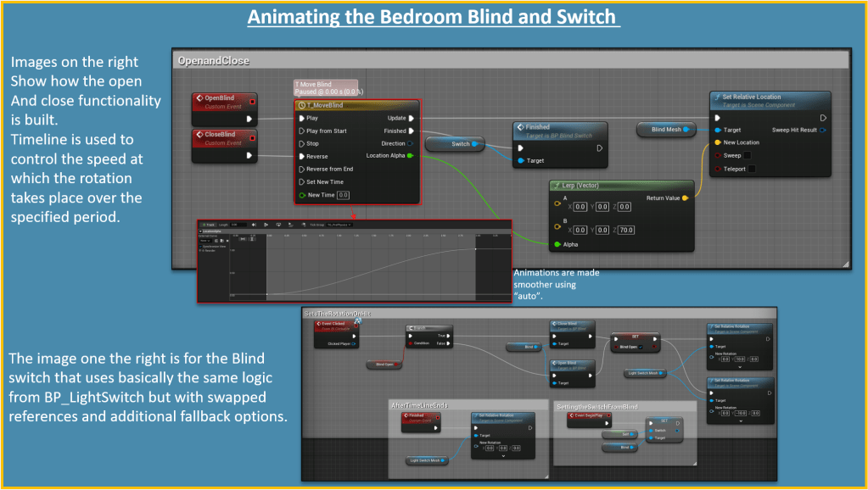Viewport: 868px width, 490px height.
Task: Click the Lerp Return Value yellow pin
Action: coord(686,198)
